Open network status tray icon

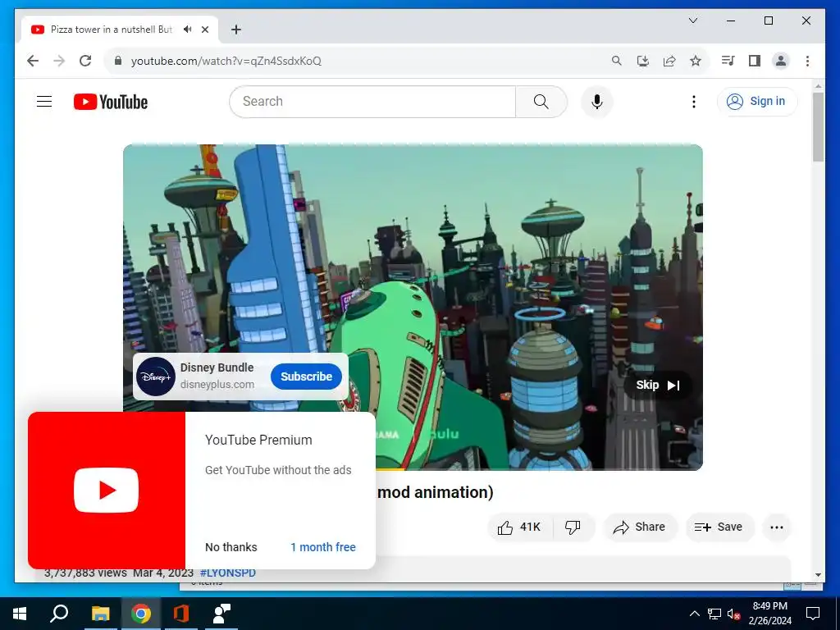point(714,614)
